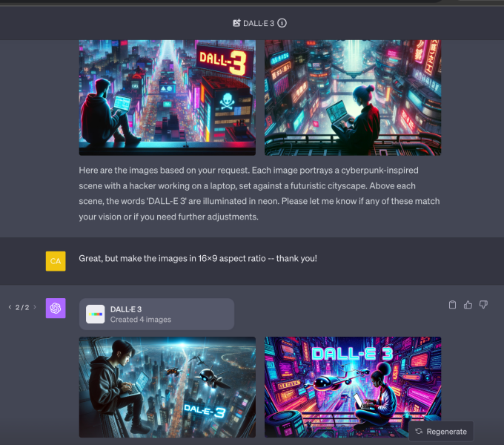Copy the response with the clipboard icon
504x445 pixels.
(x=453, y=305)
